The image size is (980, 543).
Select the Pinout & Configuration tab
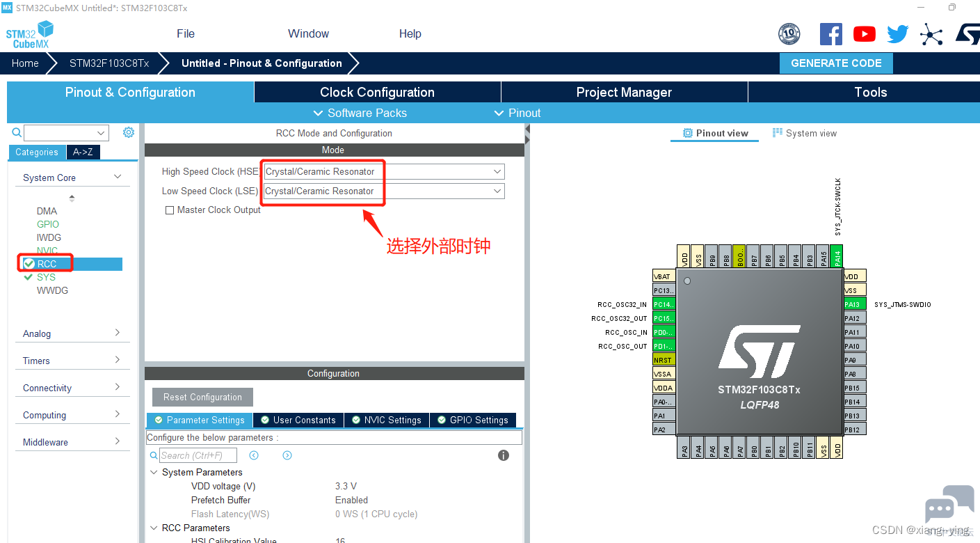pos(130,92)
